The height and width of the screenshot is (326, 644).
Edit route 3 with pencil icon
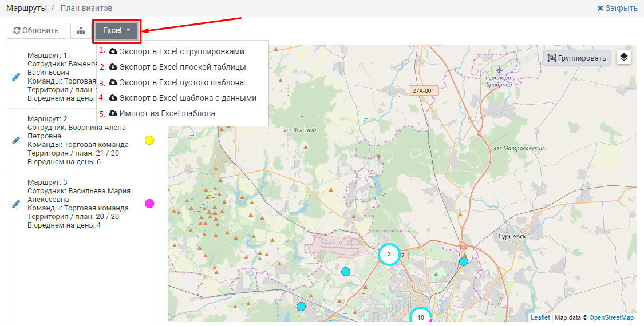tap(16, 204)
